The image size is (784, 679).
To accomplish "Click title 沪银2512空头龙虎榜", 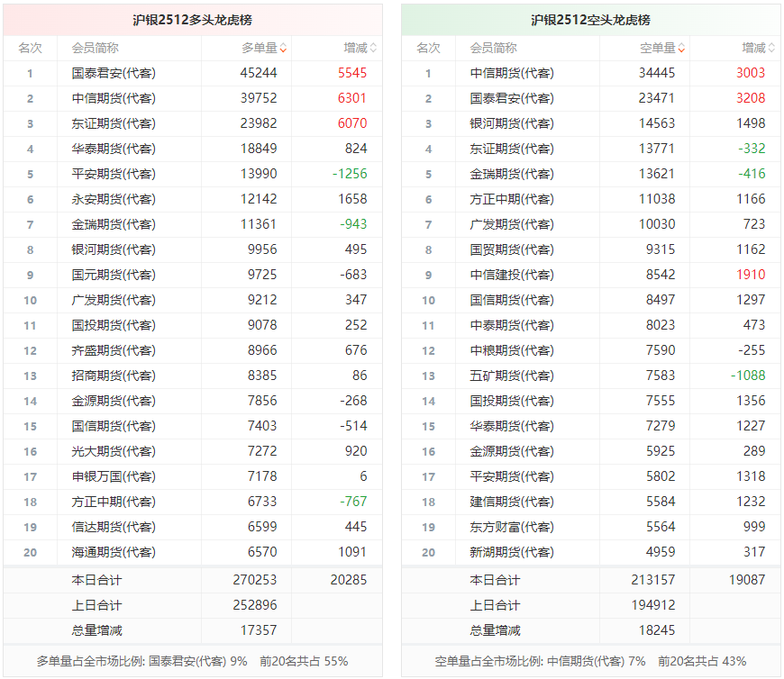I will (590, 20).
